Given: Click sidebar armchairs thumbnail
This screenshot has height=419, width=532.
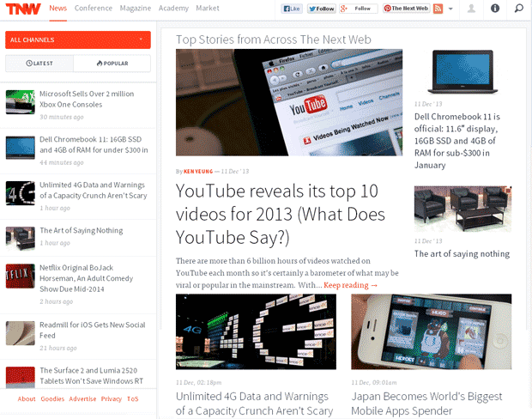Looking at the screenshot, I should pyautogui.click(x=21, y=239).
